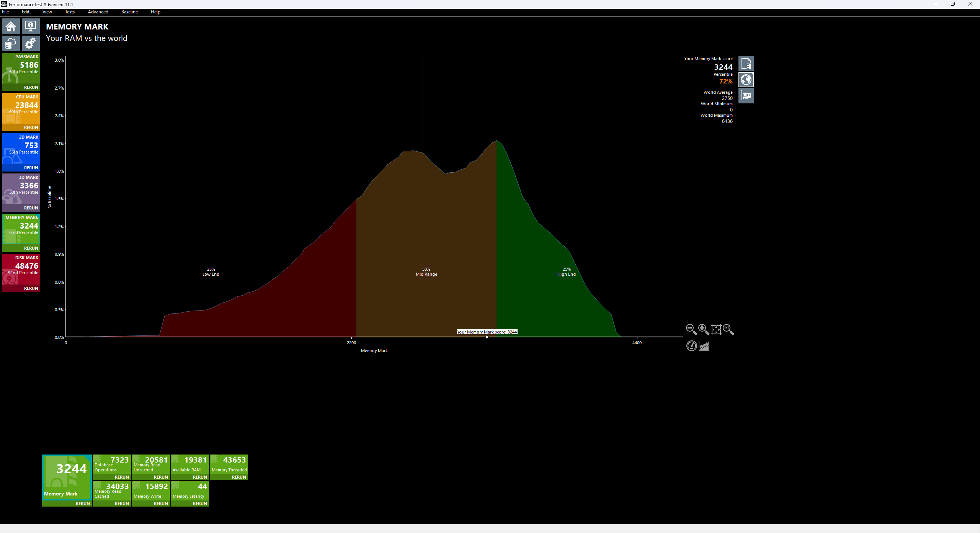Image resolution: width=980 pixels, height=533 pixels.
Task: Select the document baseline comparison icon
Action: point(746,64)
